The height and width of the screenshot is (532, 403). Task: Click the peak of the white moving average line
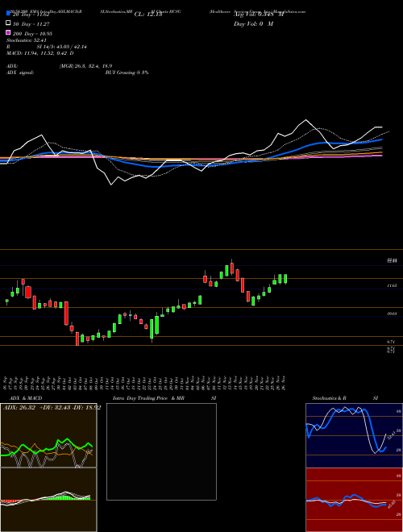306,120
